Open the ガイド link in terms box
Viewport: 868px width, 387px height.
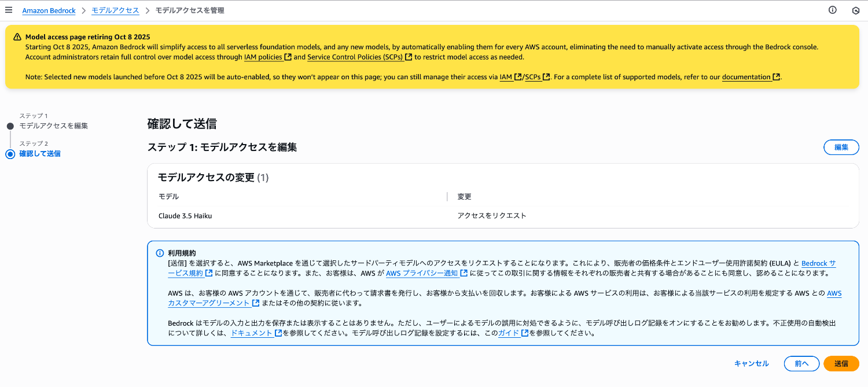pos(513,333)
